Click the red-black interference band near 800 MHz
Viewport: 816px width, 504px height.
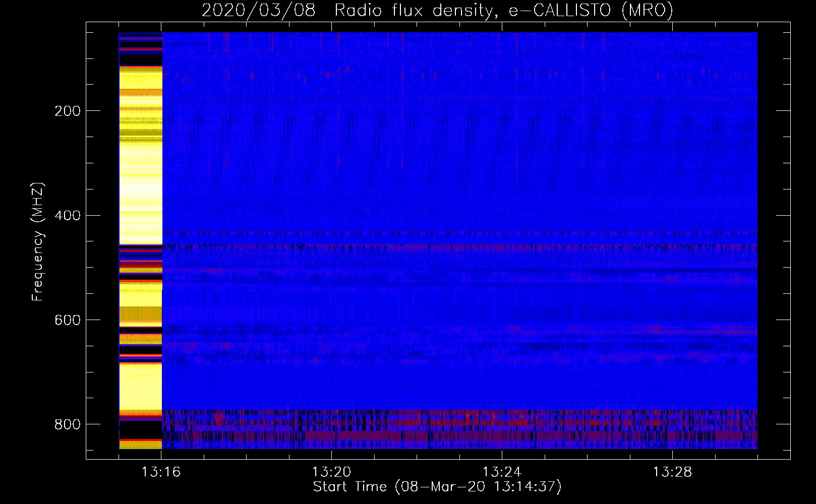[459, 429]
